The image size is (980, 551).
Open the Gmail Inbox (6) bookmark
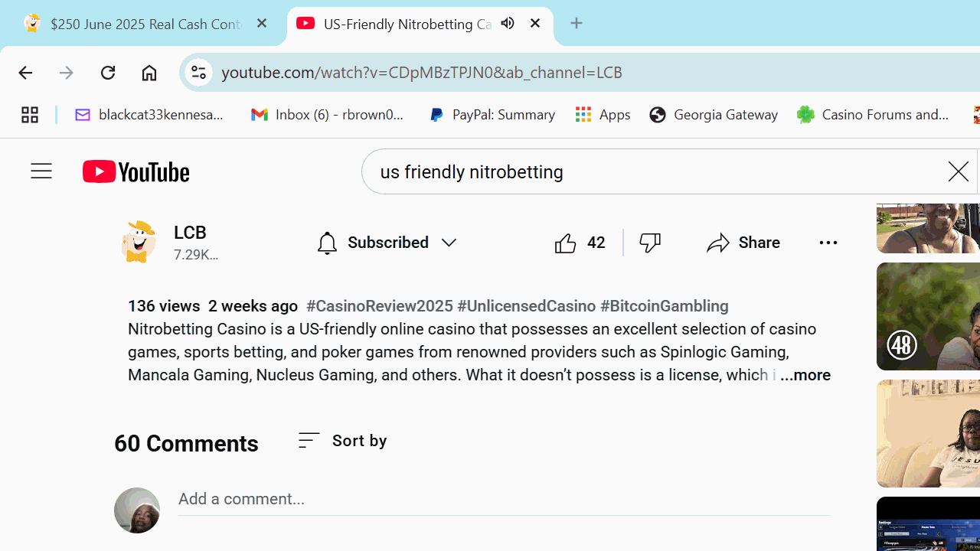click(328, 115)
